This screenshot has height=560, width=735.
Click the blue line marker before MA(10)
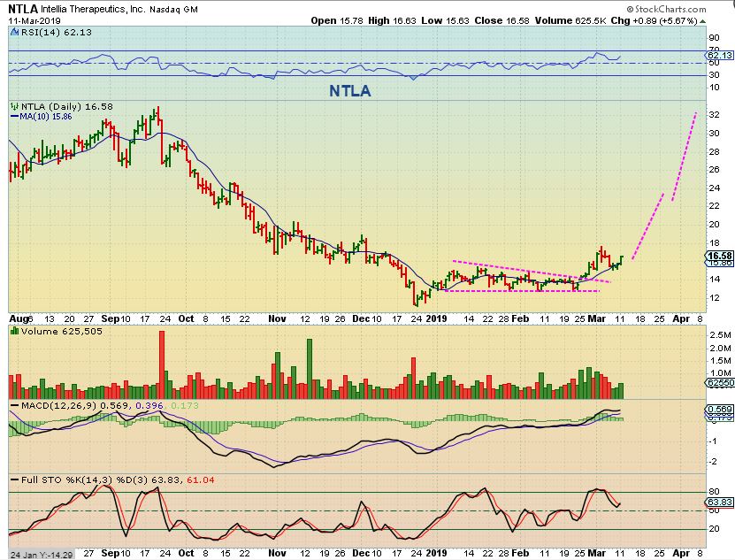14,116
